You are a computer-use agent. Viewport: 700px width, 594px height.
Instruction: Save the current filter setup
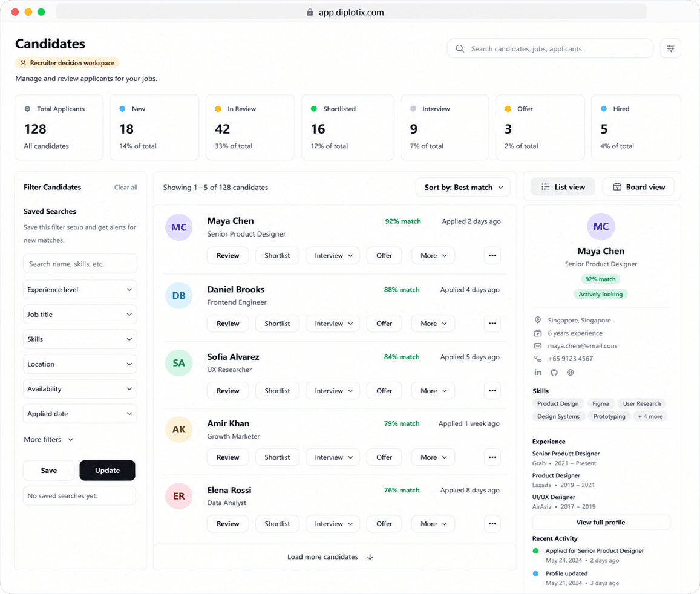(48, 471)
